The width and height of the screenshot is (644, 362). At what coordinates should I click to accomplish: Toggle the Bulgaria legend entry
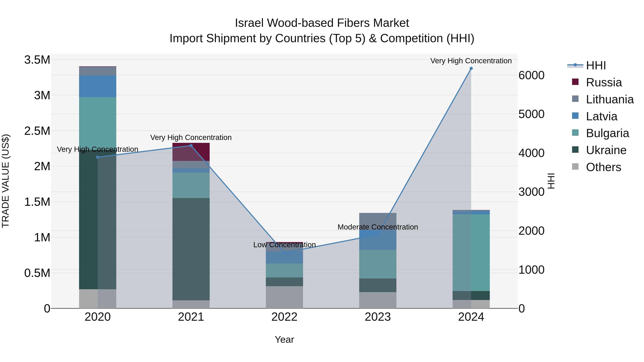(x=600, y=133)
